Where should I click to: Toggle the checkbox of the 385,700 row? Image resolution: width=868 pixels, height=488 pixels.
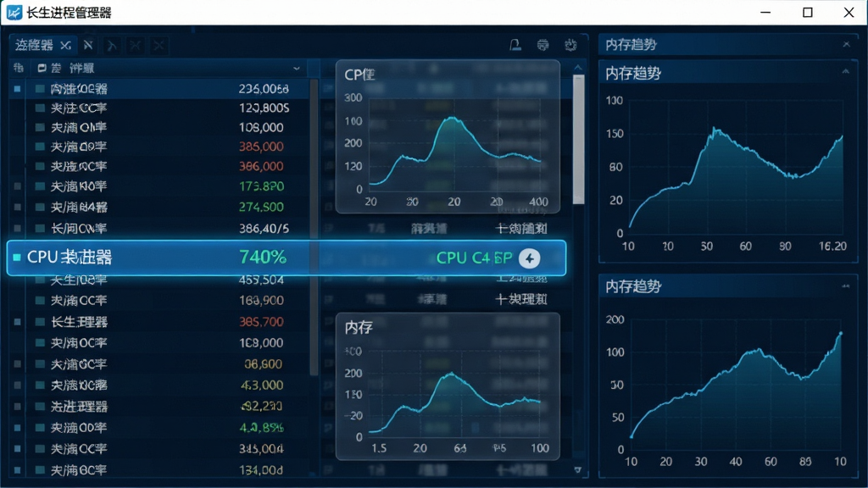point(17,321)
